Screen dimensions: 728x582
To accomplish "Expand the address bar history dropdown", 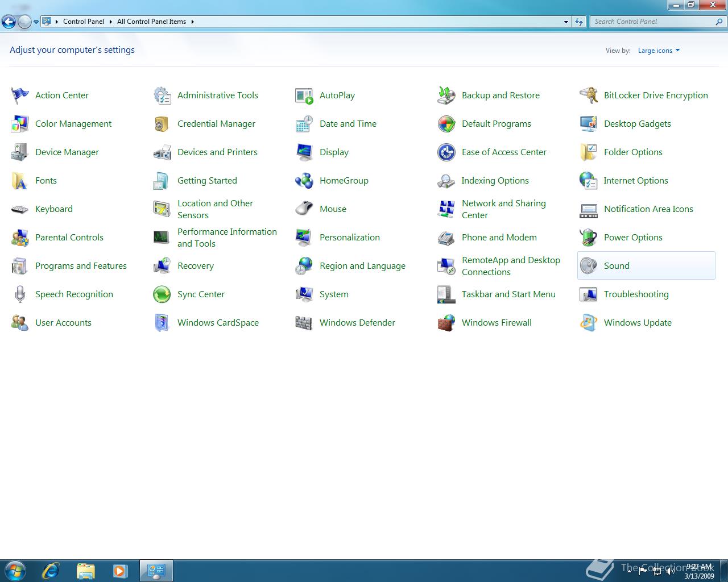I will coord(566,22).
